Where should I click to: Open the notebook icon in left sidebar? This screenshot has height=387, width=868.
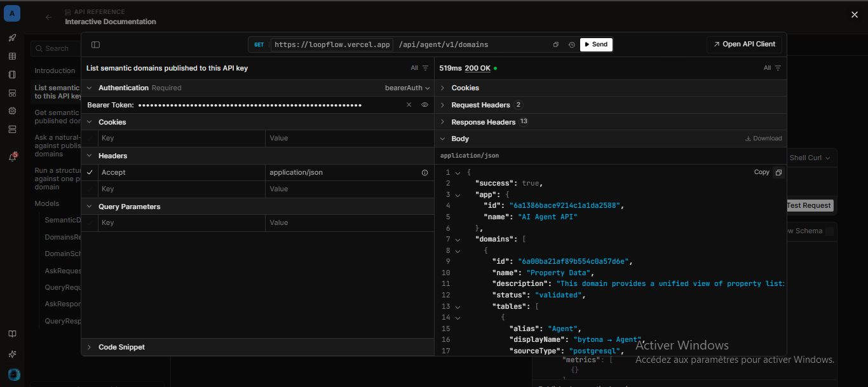coord(12,74)
